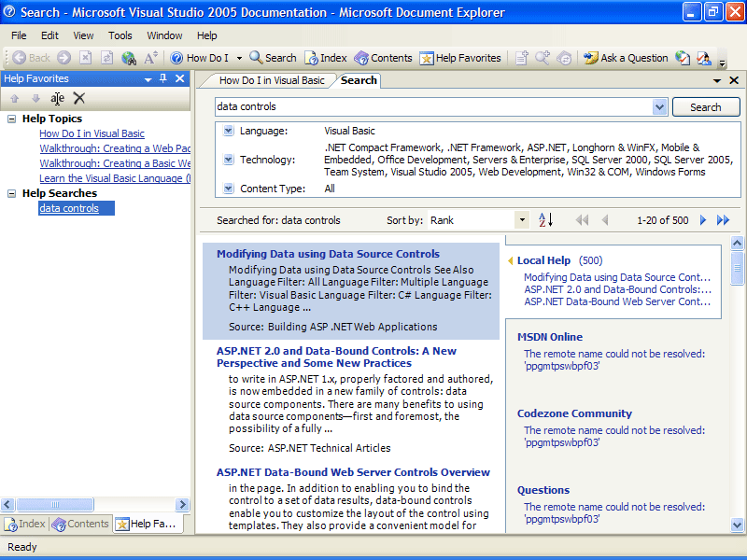The height and width of the screenshot is (560, 747).
Task: Open the Index from the toolbar
Action: pyautogui.click(x=326, y=58)
